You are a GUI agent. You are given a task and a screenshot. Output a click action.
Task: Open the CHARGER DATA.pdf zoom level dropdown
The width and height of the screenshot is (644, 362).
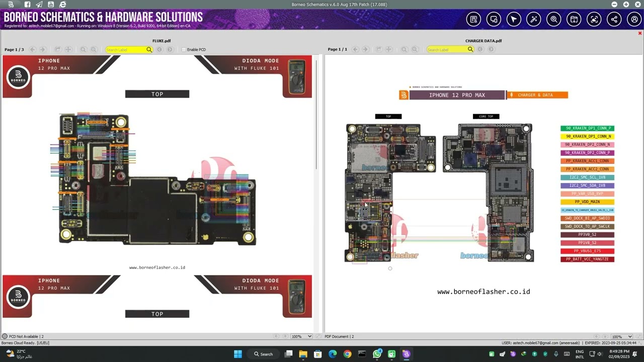pyautogui.click(x=622, y=336)
